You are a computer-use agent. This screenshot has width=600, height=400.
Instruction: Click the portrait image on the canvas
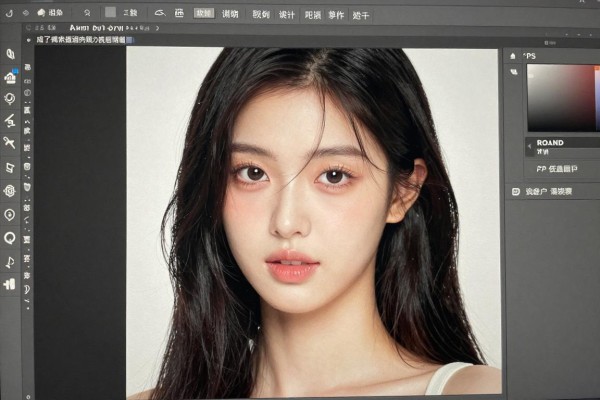click(313, 222)
